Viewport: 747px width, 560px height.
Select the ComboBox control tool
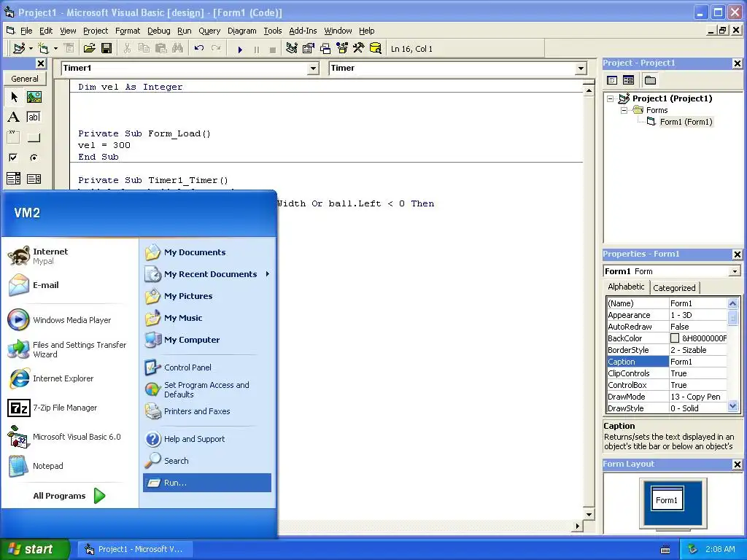pos(13,179)
